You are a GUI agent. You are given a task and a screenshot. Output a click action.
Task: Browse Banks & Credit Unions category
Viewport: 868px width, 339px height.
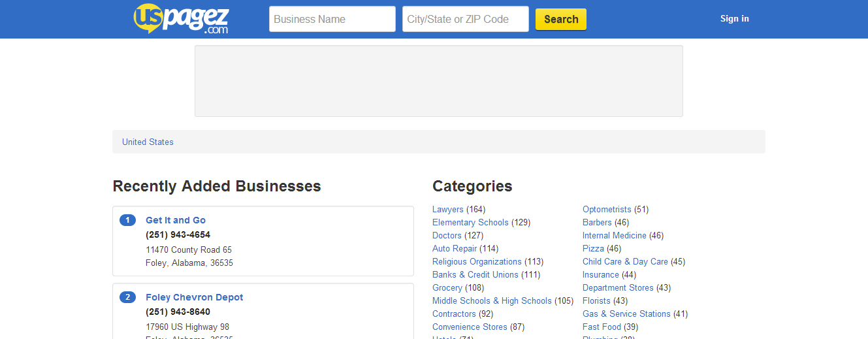pos(475,275)
